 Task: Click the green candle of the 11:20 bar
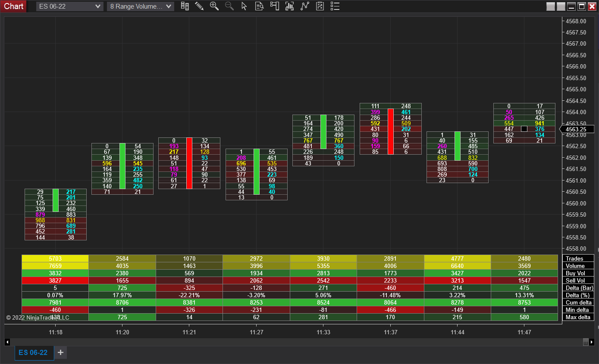(122, 166)
